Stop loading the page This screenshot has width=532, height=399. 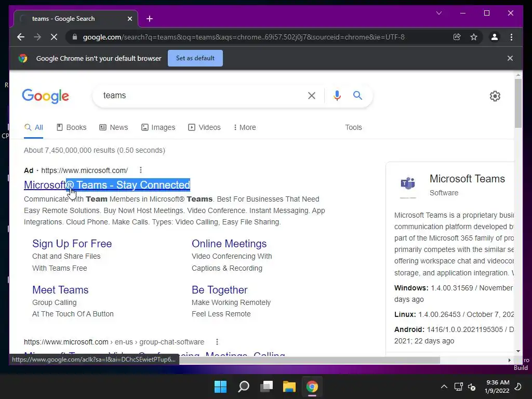click(x=54, y=37)
